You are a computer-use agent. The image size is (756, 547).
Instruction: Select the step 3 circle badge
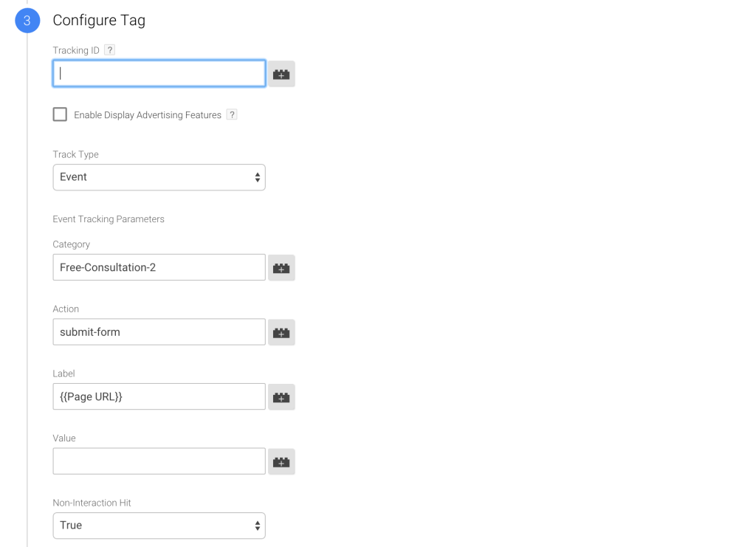(27, 20)
